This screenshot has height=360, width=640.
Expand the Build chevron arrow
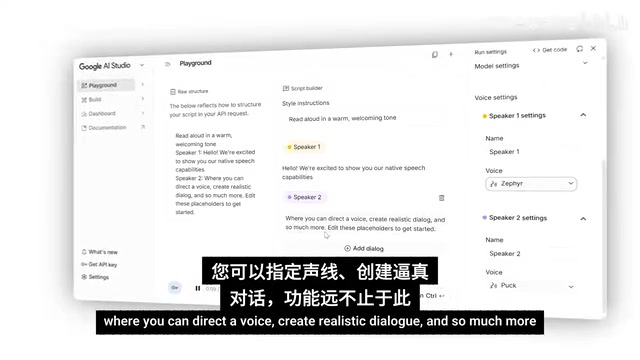[x=142, y=98]
